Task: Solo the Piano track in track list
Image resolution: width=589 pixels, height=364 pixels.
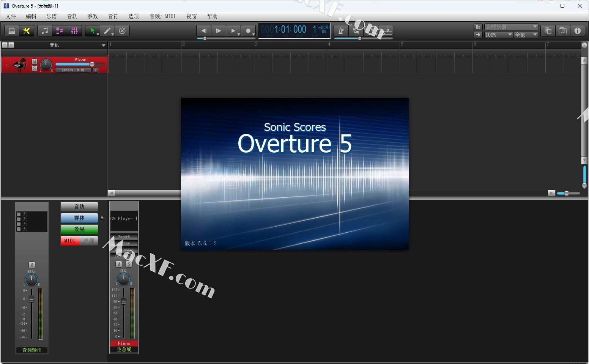Action: click(x=35, y=68)
